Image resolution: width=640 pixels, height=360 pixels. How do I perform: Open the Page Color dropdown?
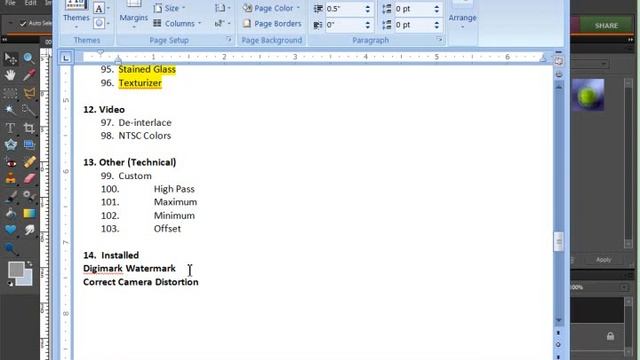click(x=271, y=8)
